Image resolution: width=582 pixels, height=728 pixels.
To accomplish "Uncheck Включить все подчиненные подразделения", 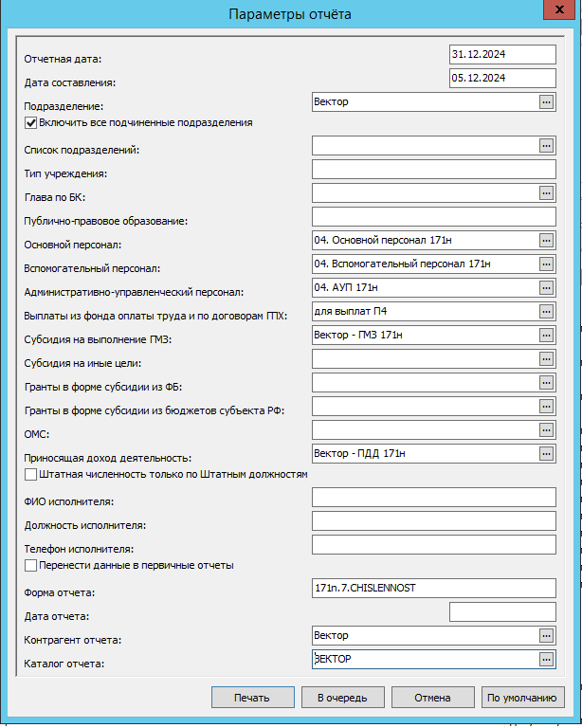I will coord(31,122).
